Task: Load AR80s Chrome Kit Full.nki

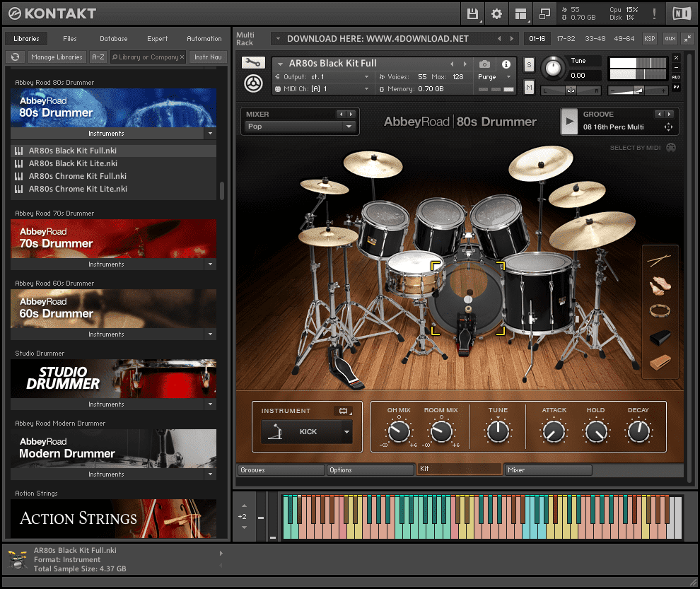Action: [x=77, y=176]
